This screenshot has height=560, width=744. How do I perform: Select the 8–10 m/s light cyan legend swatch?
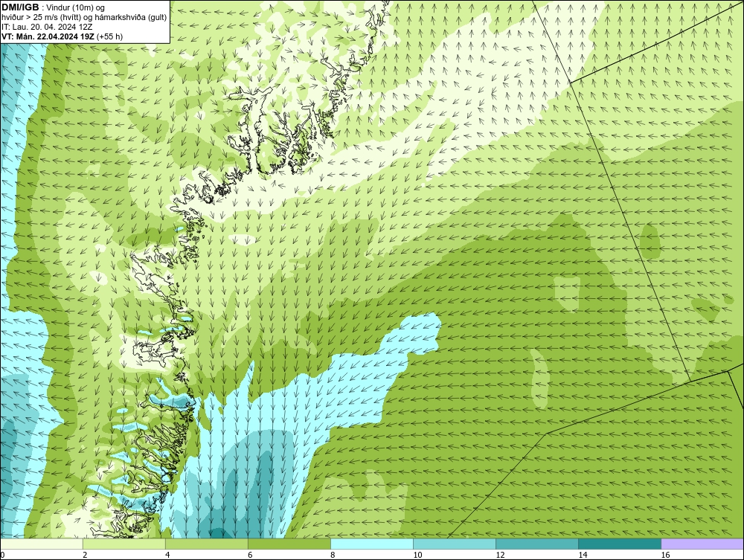click(x=372, y=544)
